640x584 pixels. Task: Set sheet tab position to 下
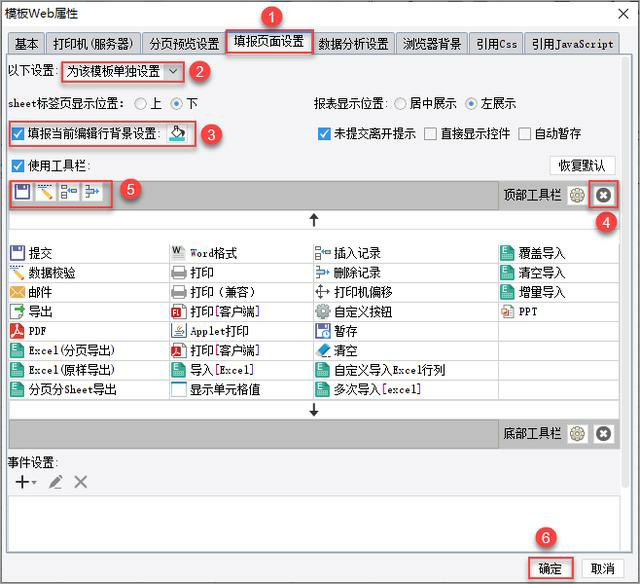(176, 104)
